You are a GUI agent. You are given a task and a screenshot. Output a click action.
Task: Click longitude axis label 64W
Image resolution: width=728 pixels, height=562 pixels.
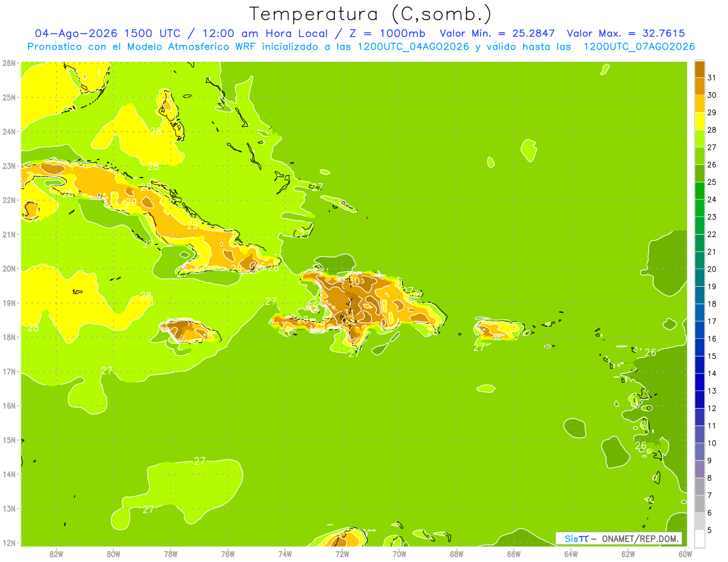571,554
